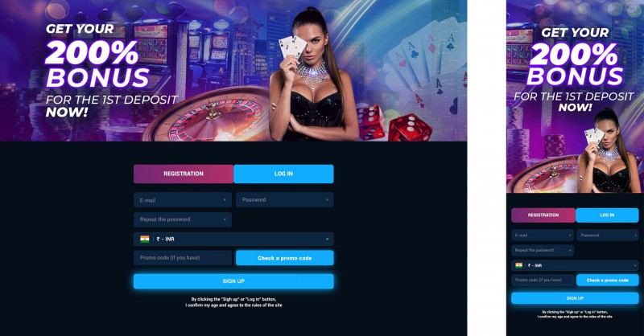Click desktop Check a promo code button
The image size is (644, 336).
285,258
